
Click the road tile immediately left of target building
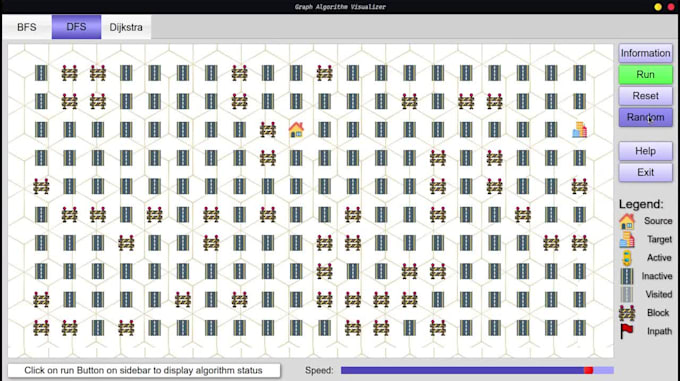(551, 130)
